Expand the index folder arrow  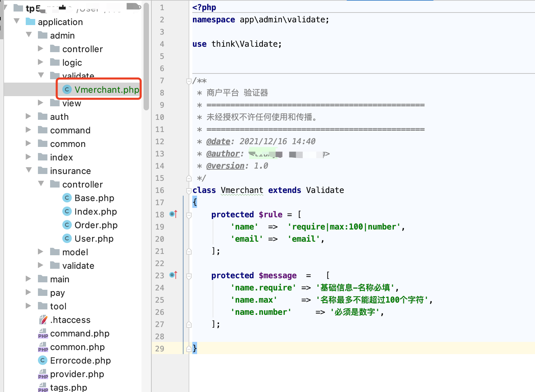(x=28, y=157)
